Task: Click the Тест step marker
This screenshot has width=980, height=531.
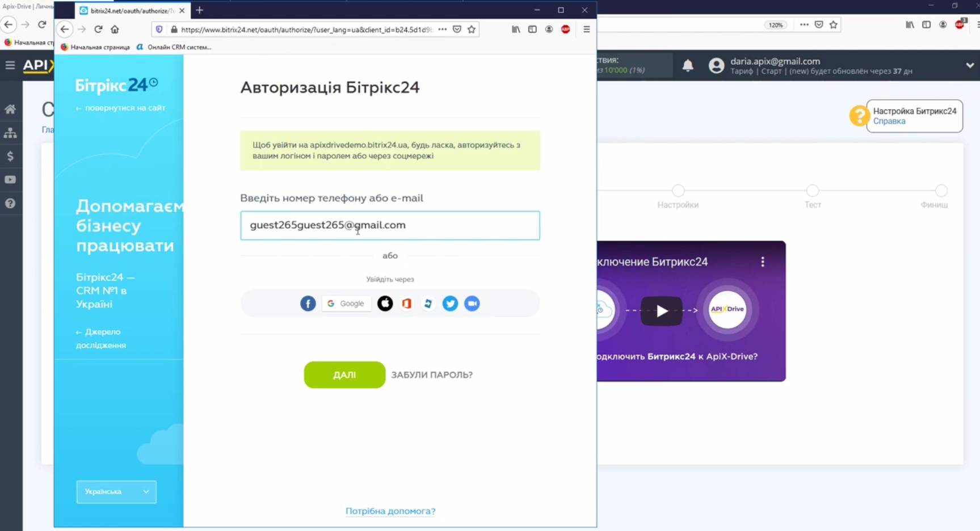Action: 813,191
